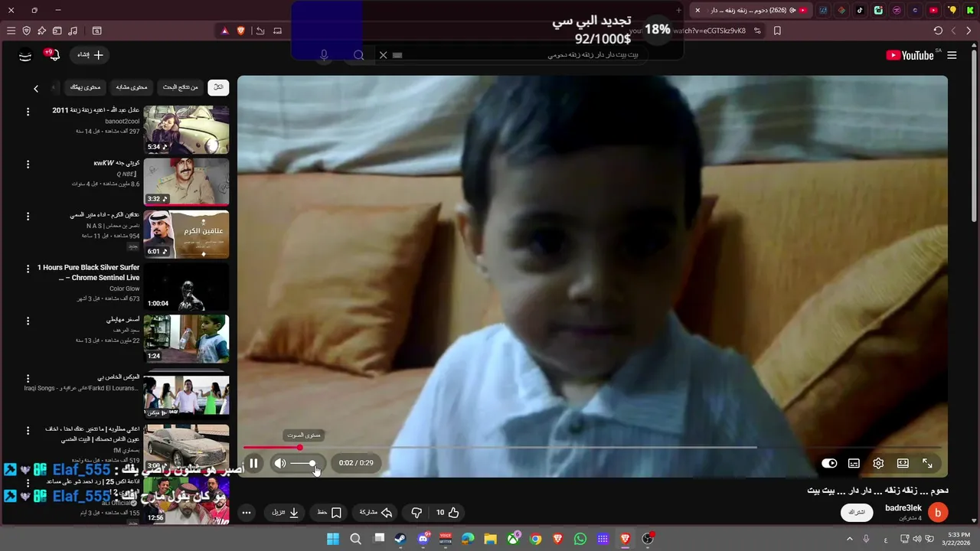Open the Create video button

(90, 55)
